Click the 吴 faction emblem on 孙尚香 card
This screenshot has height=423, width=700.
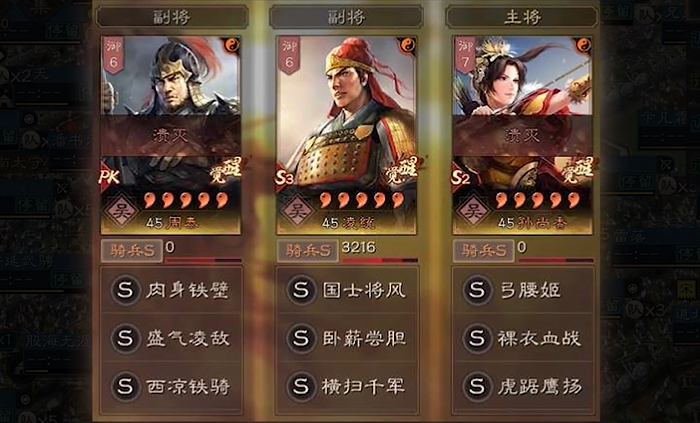pos(472,211)
